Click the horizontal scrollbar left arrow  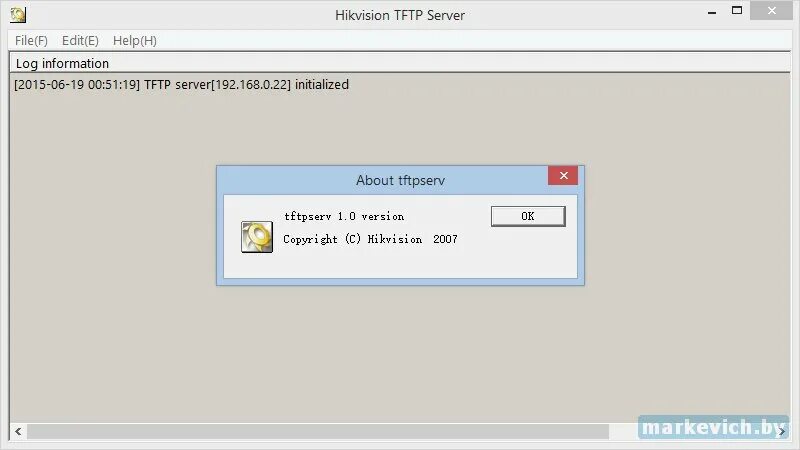(18, 432)
